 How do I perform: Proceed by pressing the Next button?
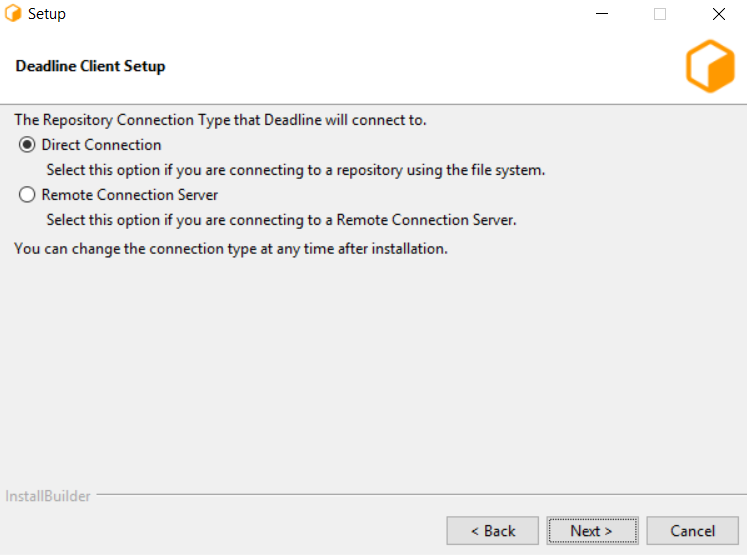click(590, 531)
